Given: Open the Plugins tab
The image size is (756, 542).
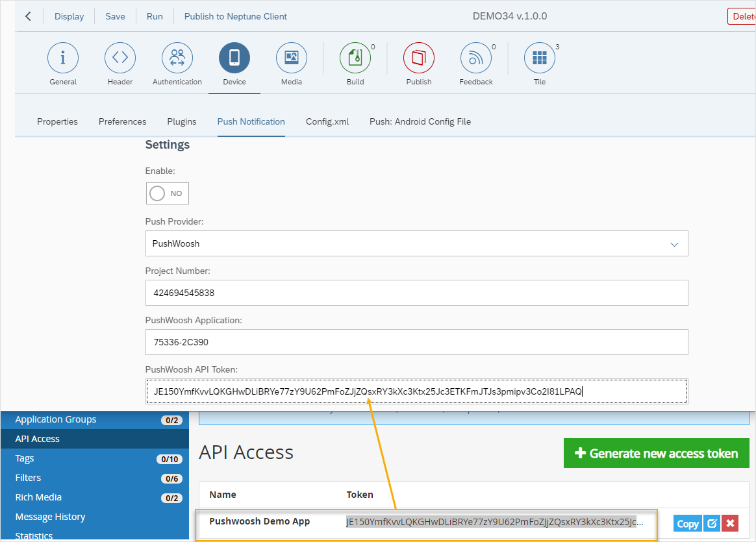Looking at the screenshot, I should (x=182, y=121).
